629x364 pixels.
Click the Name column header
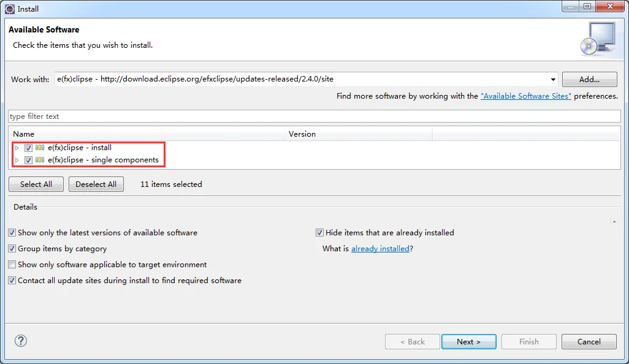(x=147, y=134)
